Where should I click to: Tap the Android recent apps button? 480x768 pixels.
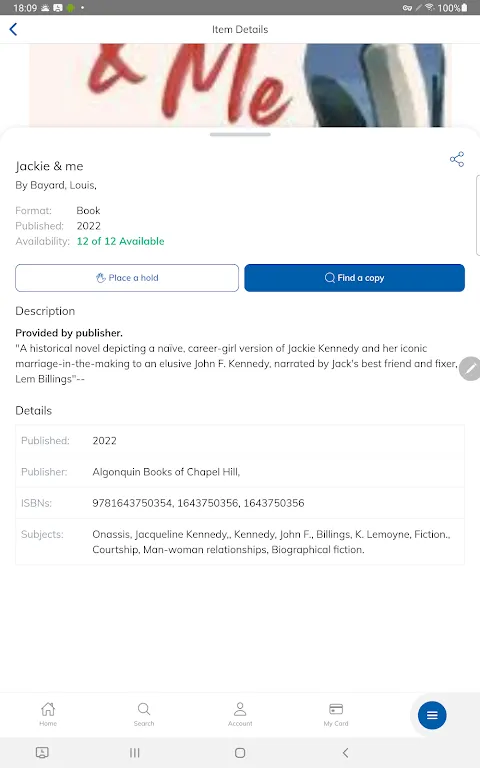coord(135,753)
